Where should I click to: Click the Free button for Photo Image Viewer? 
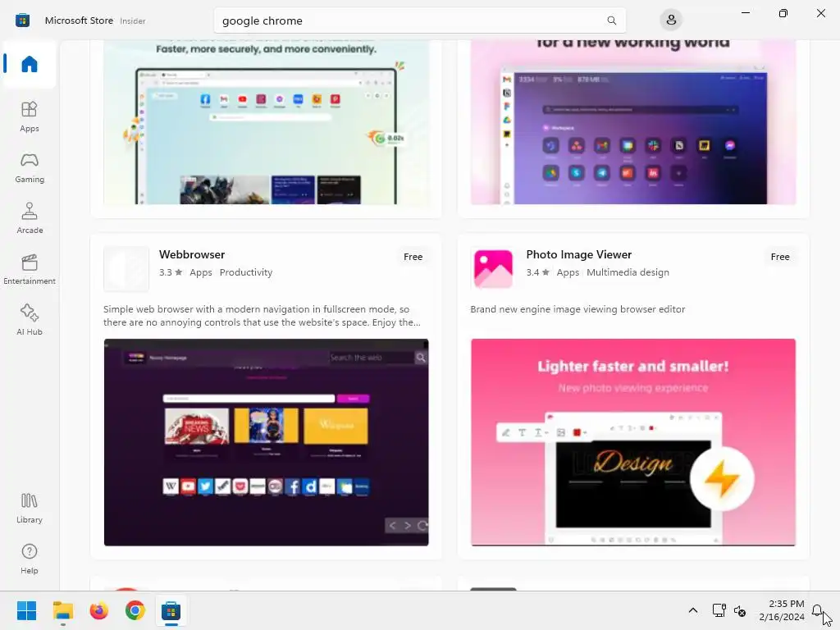780,257
